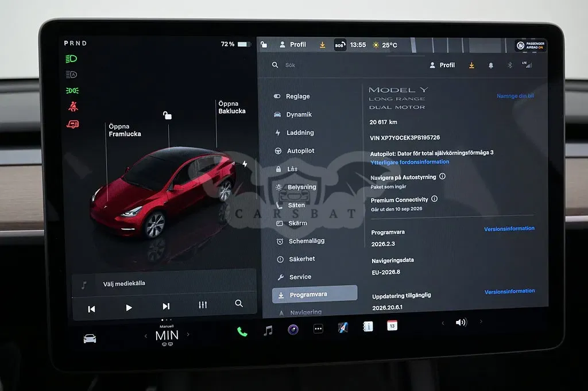Open the navigation arrow app in dock
The width and height of the screenshot is (588, 391).
click(x=343, y=328)
